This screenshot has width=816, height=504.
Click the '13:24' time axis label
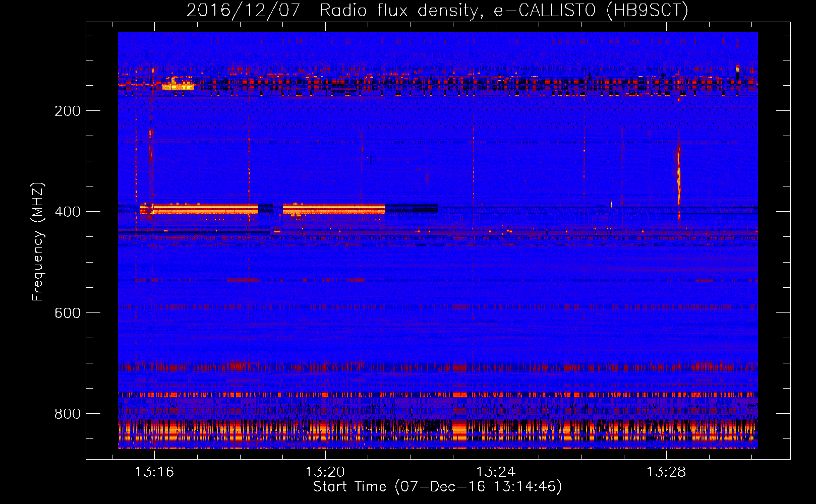tap(496, 472)
